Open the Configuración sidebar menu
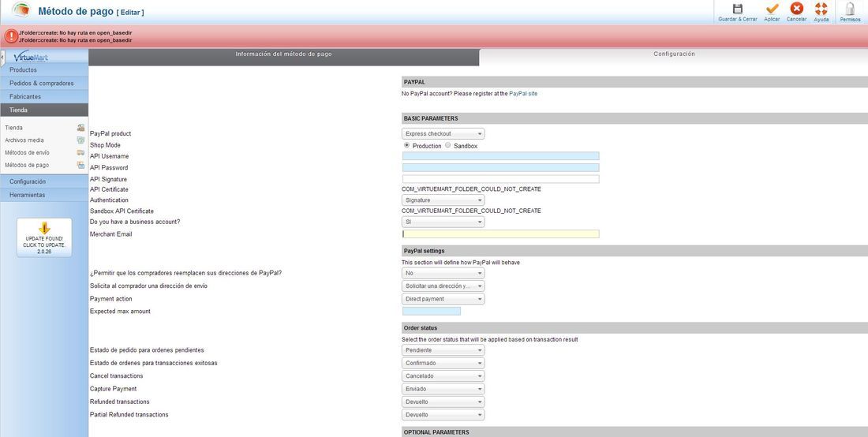868x437 pixels. pos(44,181)
